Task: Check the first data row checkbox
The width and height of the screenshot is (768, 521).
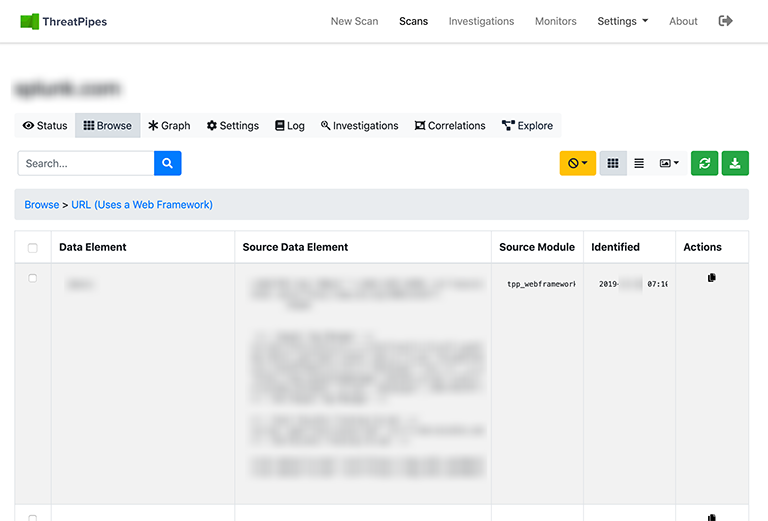Action: (x=33, y=278)
